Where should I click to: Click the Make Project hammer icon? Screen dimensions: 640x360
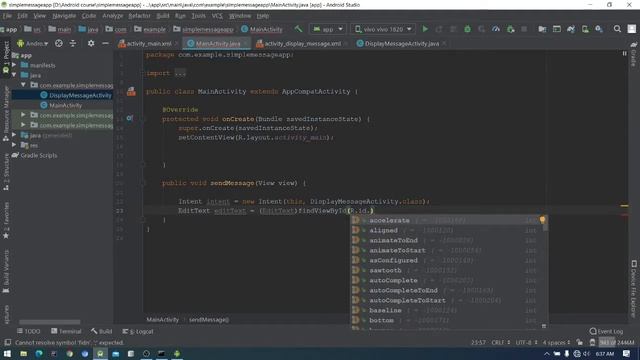pos(298,29)
